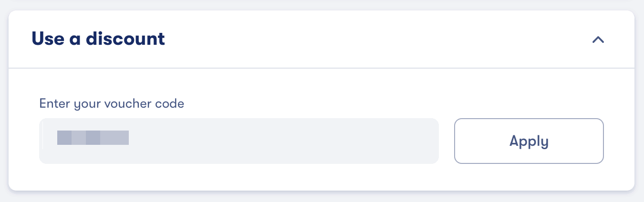
Task: Click the upward chevron icon
Action: point(598,40)
